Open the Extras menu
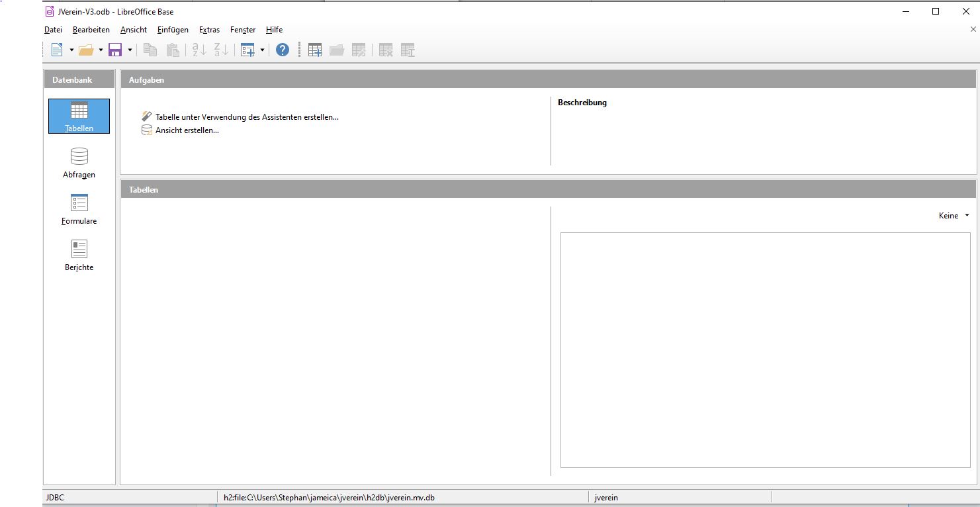 209,30
